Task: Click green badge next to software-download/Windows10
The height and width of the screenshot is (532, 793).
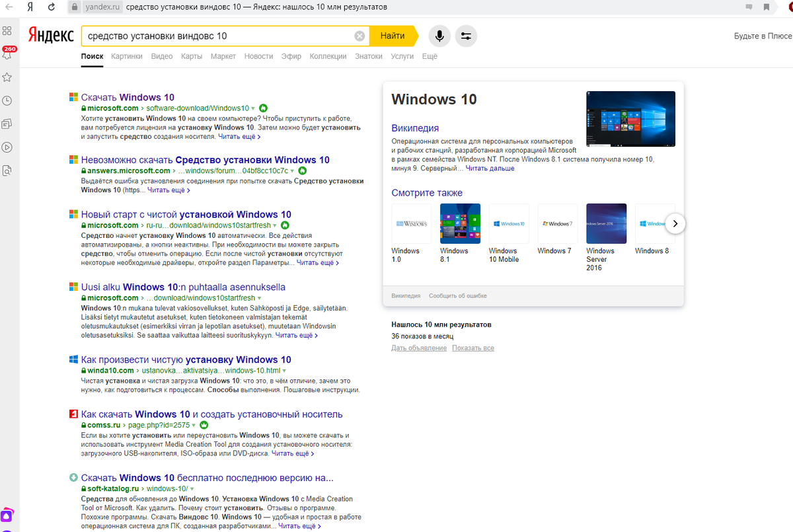Action: (263, 108)
